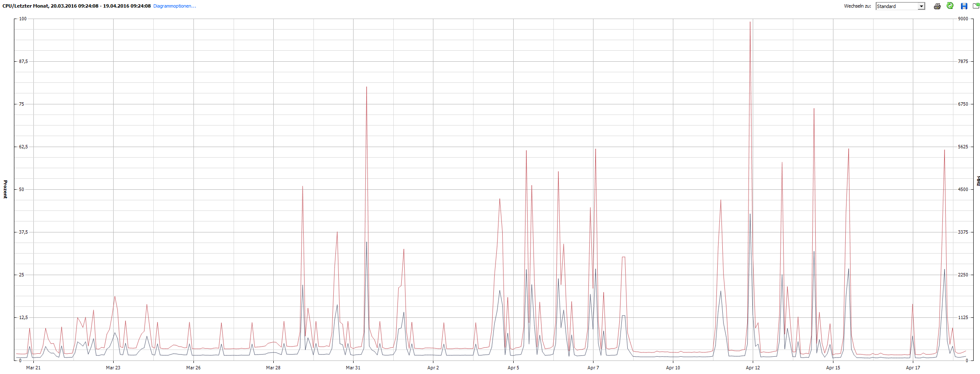980x374 pixels.
Task: Click the red peak just after Mar 31
Action: click(366, 87)
